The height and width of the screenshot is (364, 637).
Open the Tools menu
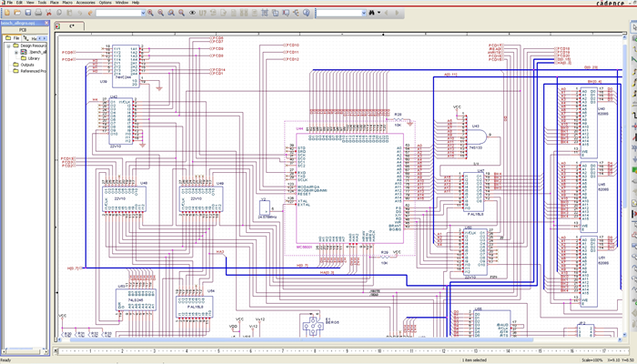pos(42,3)
